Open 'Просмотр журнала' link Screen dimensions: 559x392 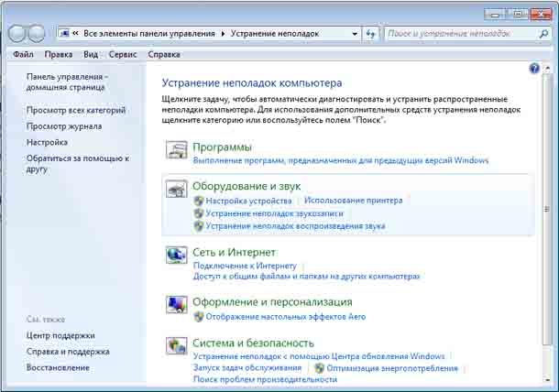(64, 126)
